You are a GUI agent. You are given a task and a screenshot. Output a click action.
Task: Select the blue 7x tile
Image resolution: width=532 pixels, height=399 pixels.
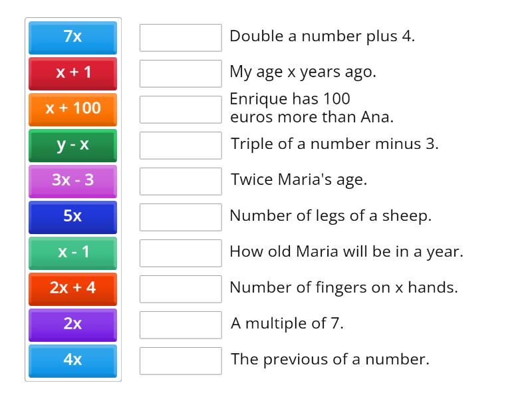72,37
